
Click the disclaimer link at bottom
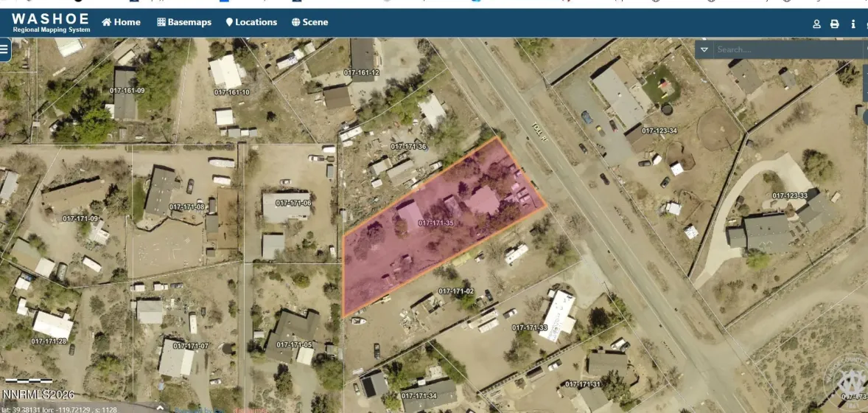click(249, 409)
